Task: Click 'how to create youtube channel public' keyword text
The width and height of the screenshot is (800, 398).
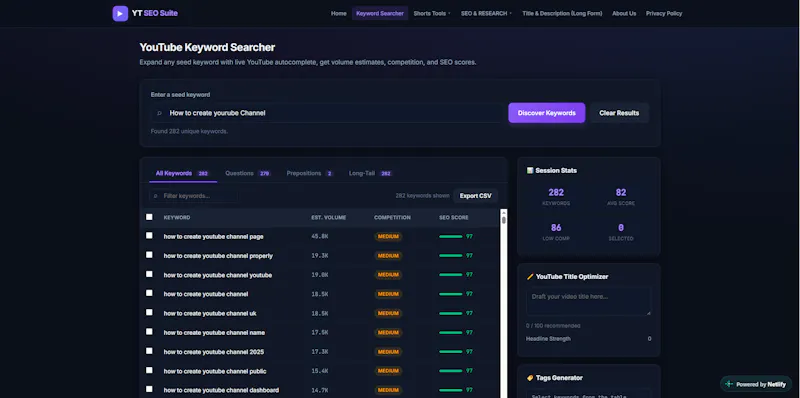Action: pyautogui.click(x=215, y=371)
